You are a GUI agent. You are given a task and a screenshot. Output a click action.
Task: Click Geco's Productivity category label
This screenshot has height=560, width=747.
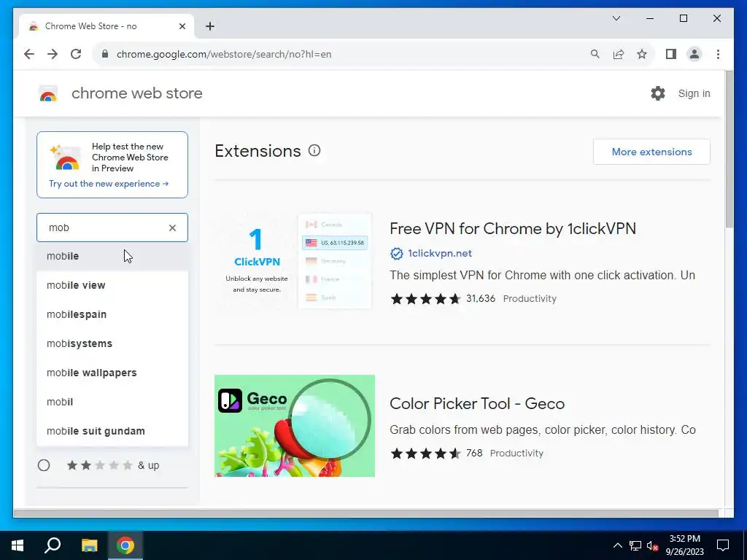click(x=516, y=454)
